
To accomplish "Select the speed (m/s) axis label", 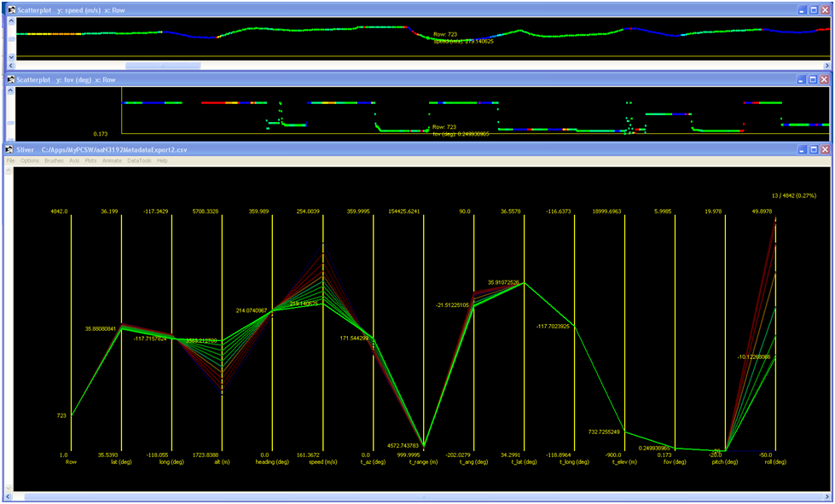I will (x=322, y=461).
